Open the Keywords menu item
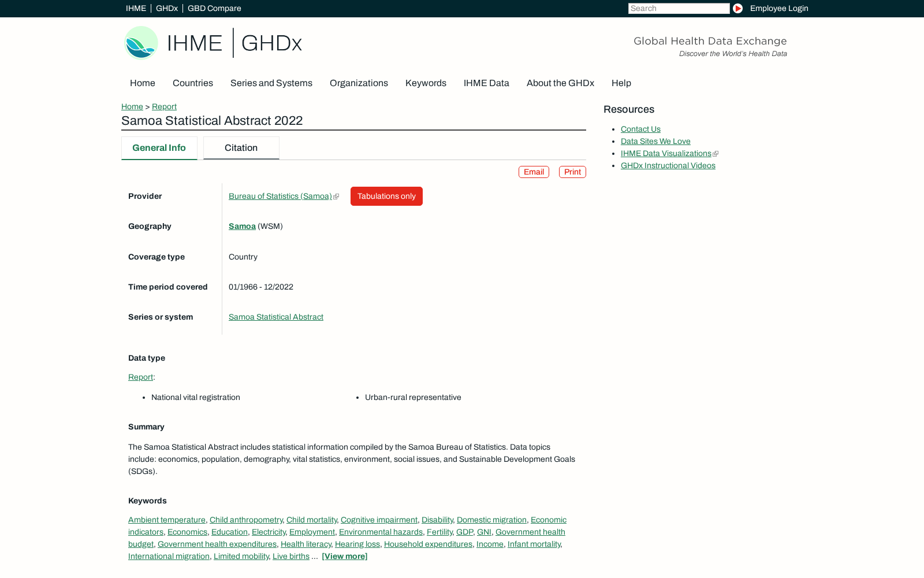Screen dimensions: 924x578 (426, 83)
